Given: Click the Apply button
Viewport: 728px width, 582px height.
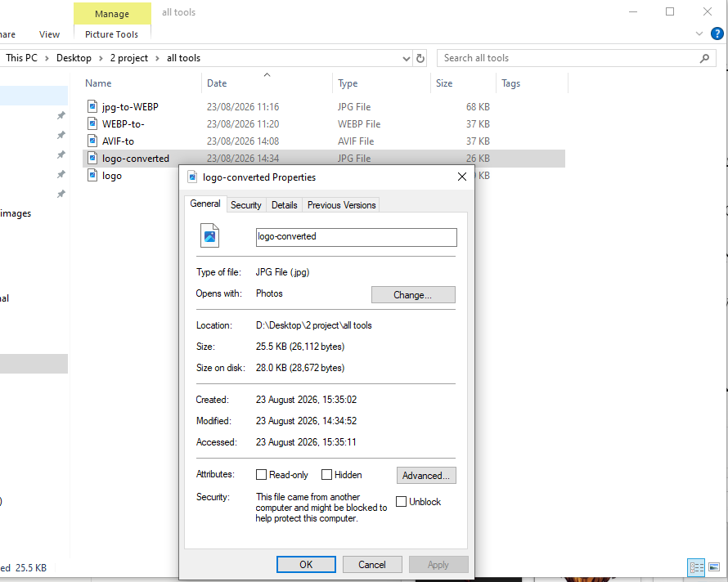Looking at the screenshot, I should pyautogui.click(x=438, y=564).
